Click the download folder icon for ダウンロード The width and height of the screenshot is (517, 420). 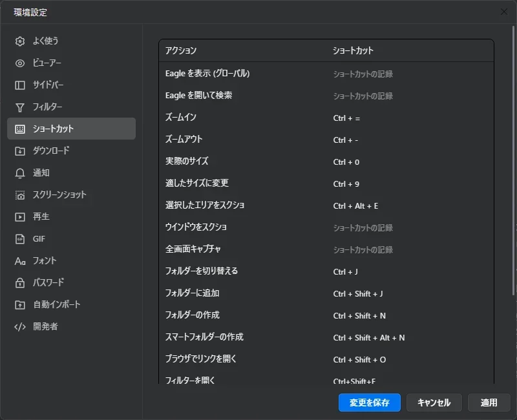tap(20, 151)
